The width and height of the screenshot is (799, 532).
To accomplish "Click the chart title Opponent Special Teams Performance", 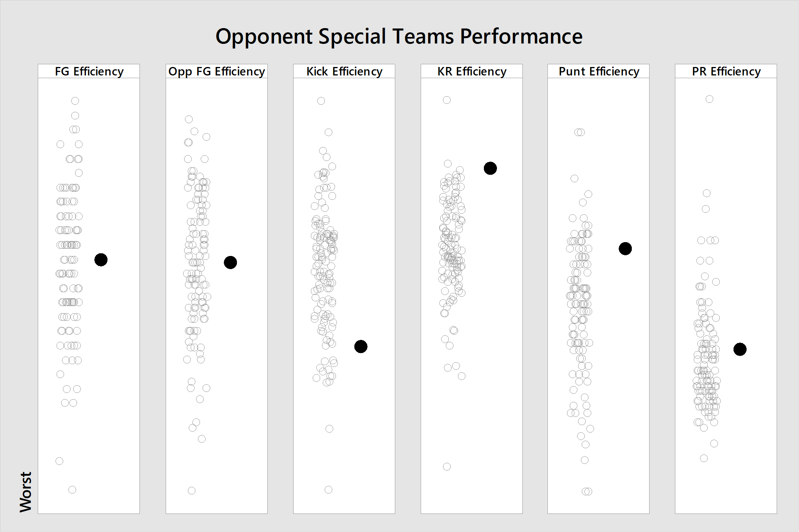I will click(399, 37).
